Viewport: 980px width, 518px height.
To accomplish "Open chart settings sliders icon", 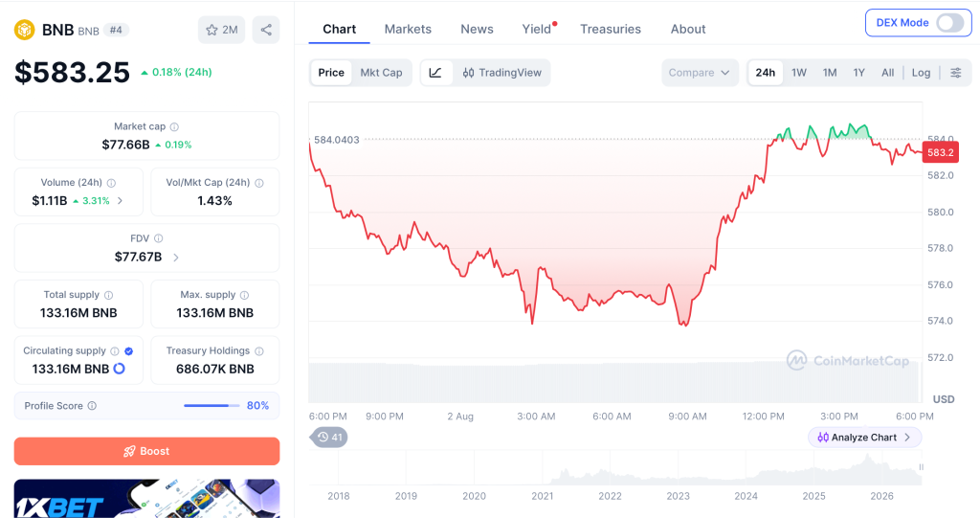I will [956, 73].
